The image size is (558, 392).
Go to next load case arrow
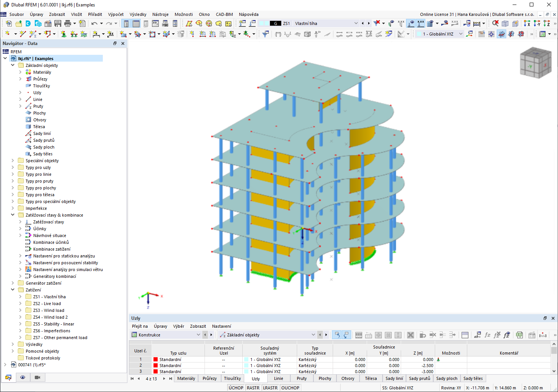(x=369, y=23)
